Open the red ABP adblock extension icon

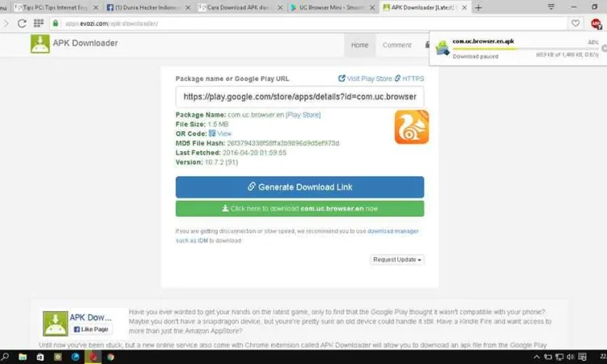tap(596, 24)
